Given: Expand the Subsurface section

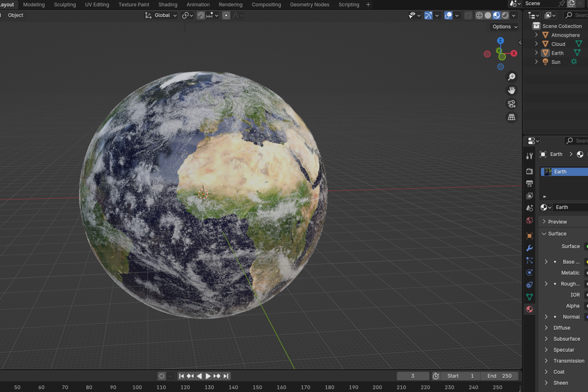Looking at the screenshot, I should coord(546,339).
